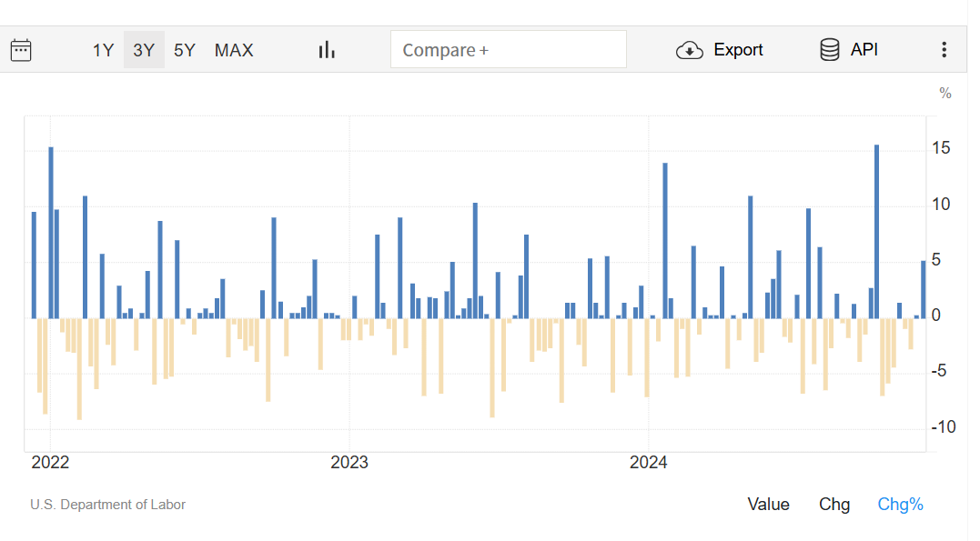The image size is (980, 541).
Task: Click the tallest blue bar in late 2024
Action: 876,231
